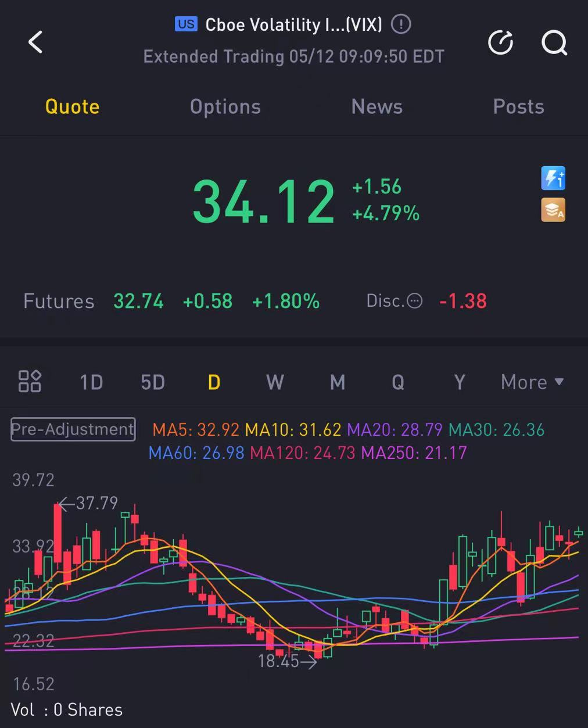Open the News tab
588x728 pixels.
377,107
